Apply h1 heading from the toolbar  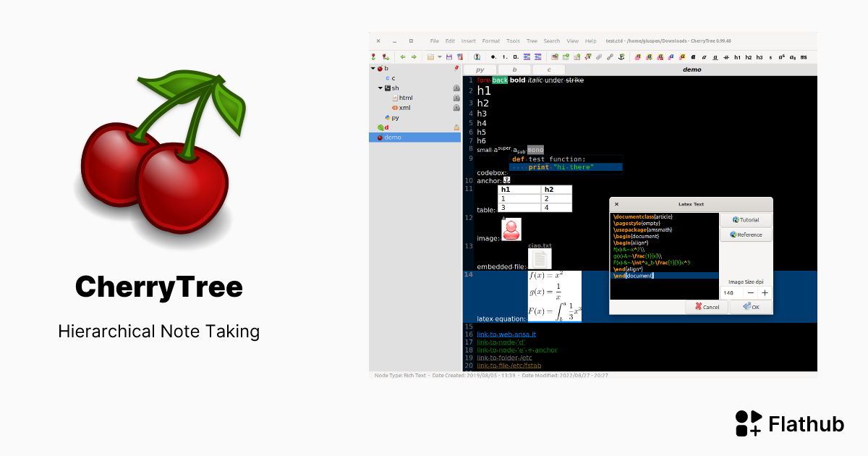click(736, 57)
